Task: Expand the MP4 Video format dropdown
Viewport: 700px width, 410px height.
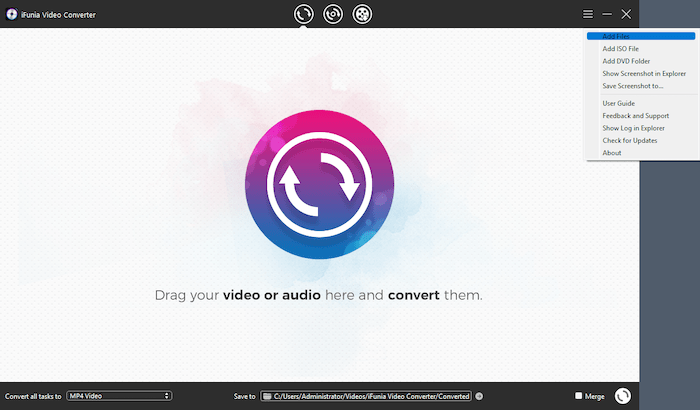Action: 119,396
